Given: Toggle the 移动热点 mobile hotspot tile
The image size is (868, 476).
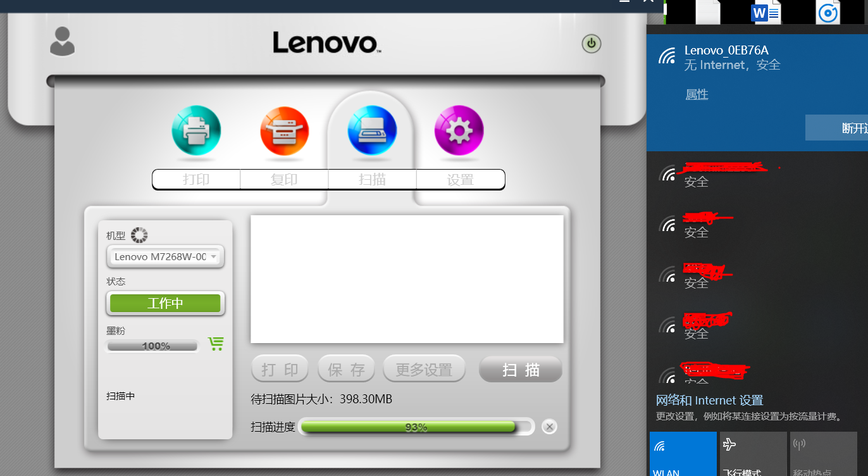Looking at the screenshot, I should point(823,454).
